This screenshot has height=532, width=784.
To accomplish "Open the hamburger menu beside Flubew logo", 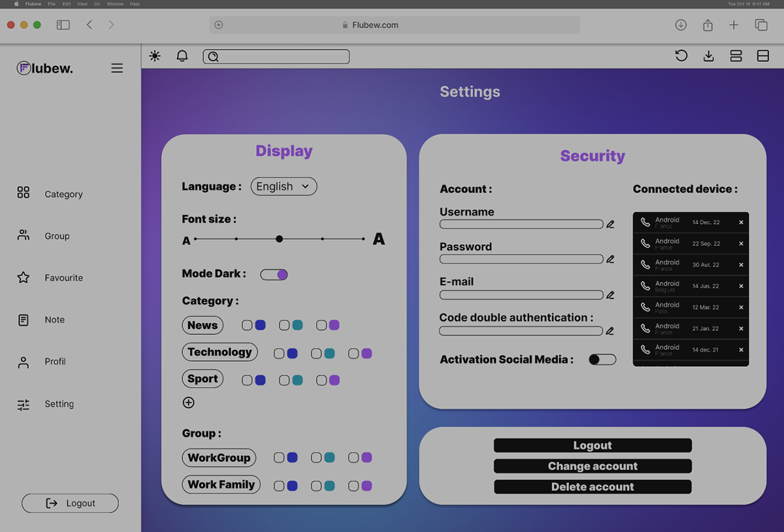I will [x=117, y=68].
